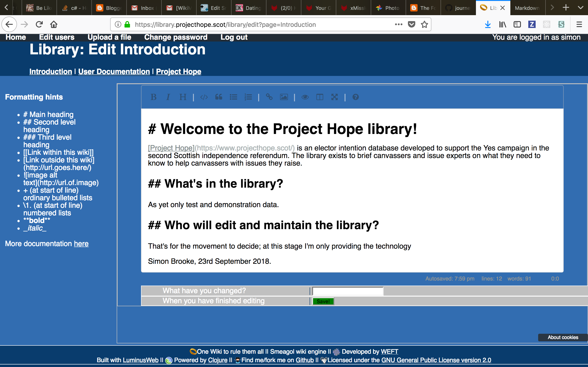Open the page actions three-dot menu in address bar
The height and width of the screenshot is (367, 588).
tap(399, 24)
